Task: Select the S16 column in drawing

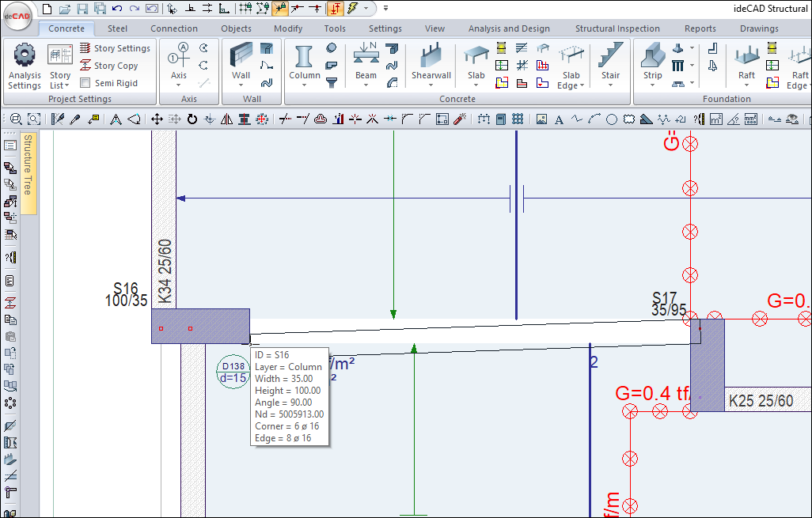Action: tap(201, 326)
